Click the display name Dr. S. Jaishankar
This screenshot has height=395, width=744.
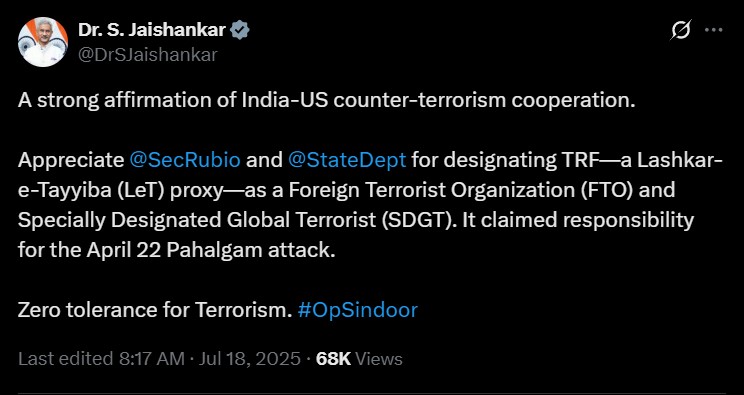[x=152, y=30]
